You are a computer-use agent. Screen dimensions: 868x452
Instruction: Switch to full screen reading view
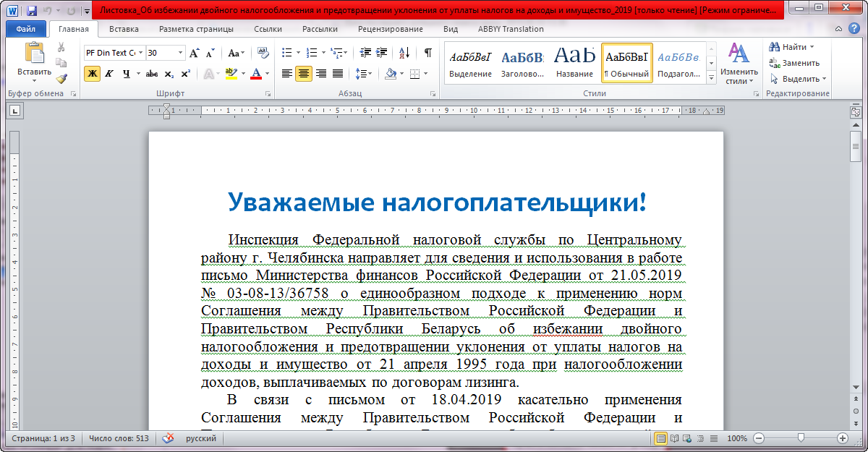pyautogui.click(x=674, y=438)
